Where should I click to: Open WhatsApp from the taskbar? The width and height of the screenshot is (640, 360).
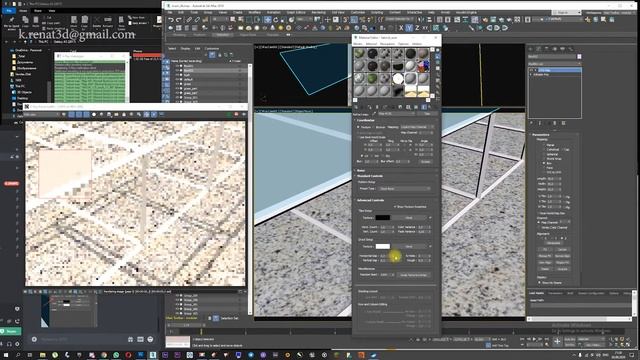pos(116,355)
